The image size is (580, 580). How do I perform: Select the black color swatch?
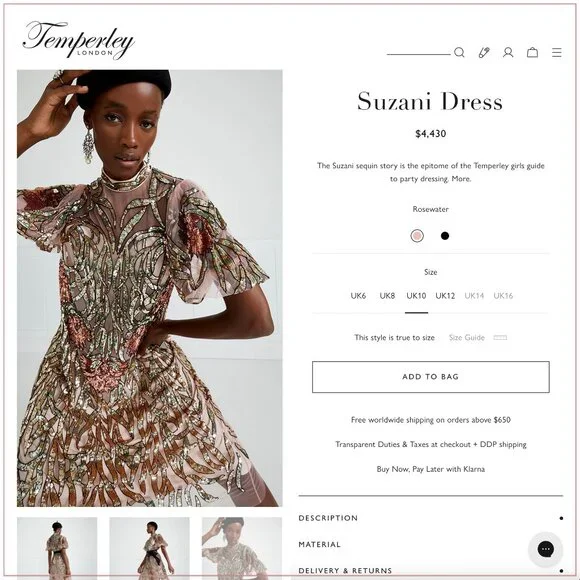[445, 236]
